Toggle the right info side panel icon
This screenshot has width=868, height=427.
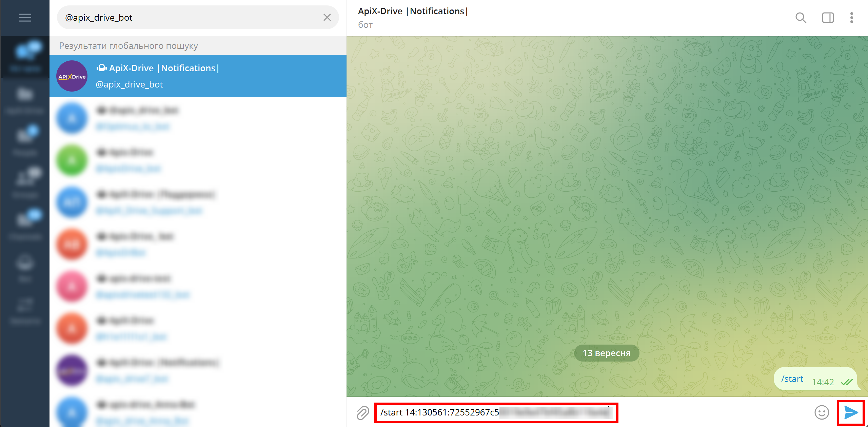(828, 18)
